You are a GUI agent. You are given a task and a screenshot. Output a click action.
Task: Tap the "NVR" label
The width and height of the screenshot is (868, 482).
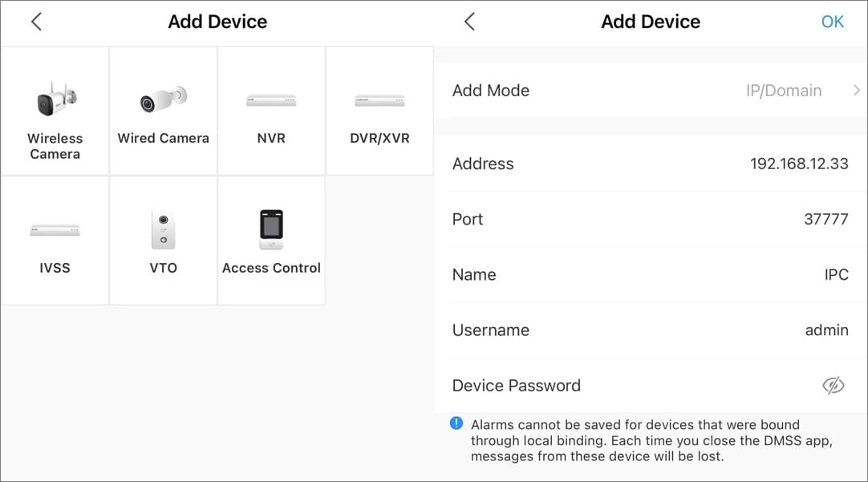tap(271, 139)
